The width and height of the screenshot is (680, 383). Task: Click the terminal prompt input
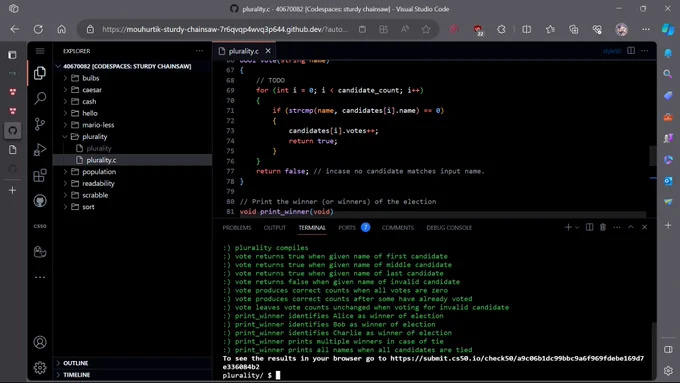click(278, 375)
